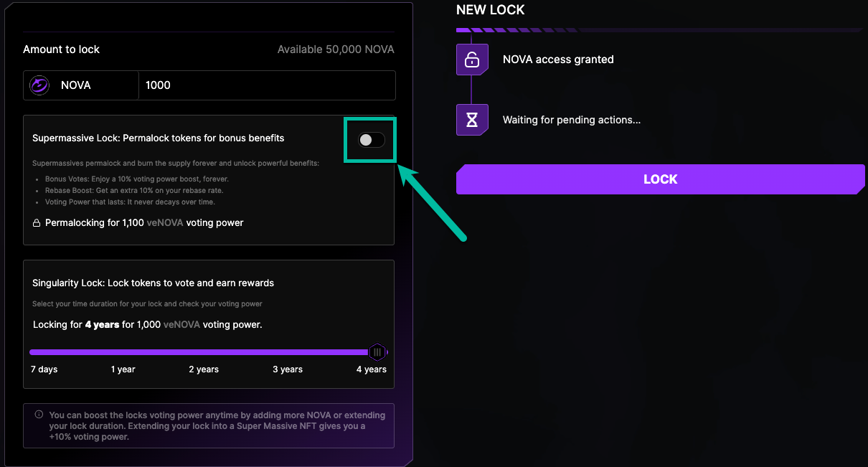Click the Singularity Lock title text
Image resolution: width=868 pixels, height=467 pixels.
(x=153, y=283)
